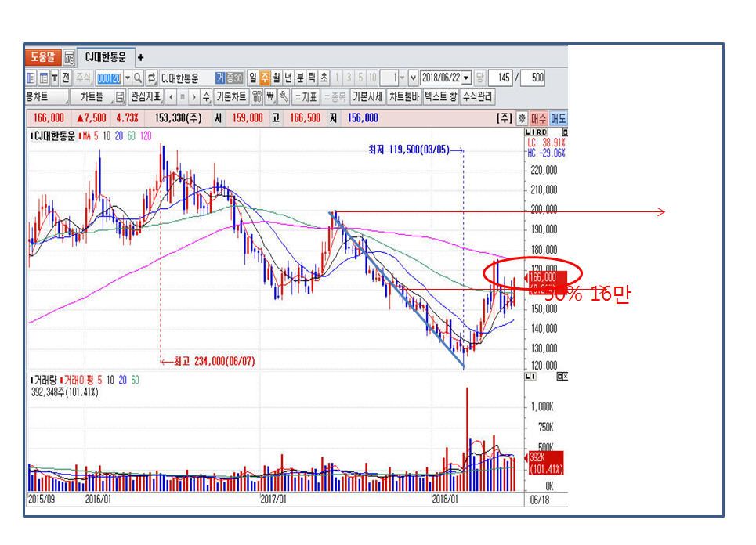Select the 주 (weekly) period toggle
Viewport: 756px width, 545px height.
coord(265,78)
